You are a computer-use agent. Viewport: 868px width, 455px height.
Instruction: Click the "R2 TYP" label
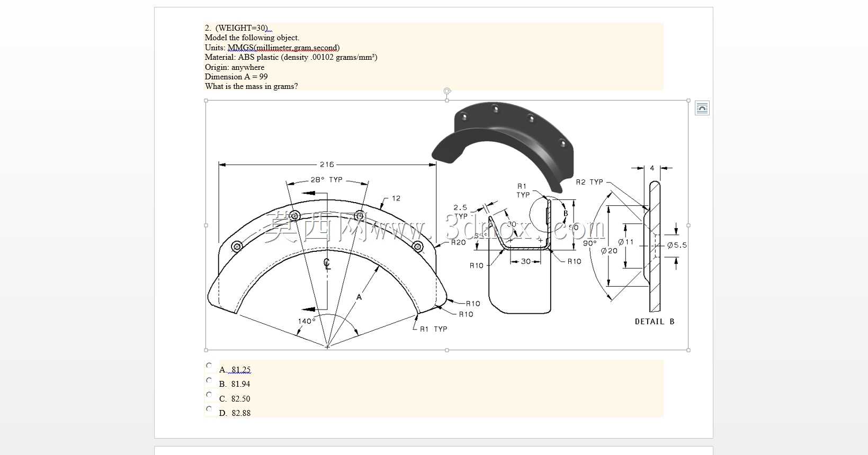pos(589,182)
